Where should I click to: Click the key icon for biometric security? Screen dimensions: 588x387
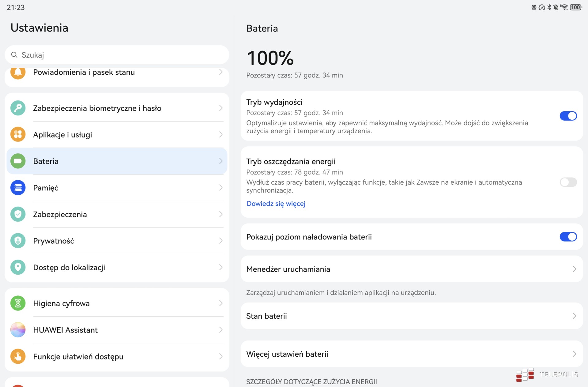(18, 108)
